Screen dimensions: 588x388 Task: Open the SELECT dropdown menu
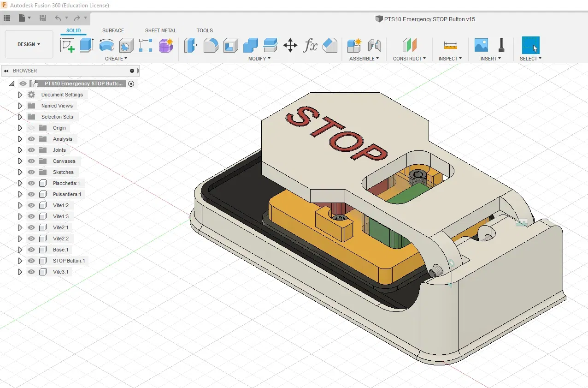point(530,59)
